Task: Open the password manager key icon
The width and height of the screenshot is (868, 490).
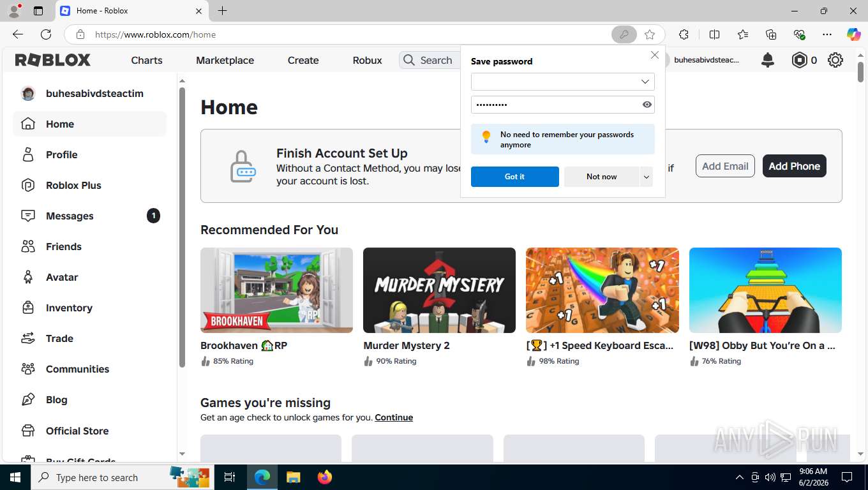Action: [624, 34]
